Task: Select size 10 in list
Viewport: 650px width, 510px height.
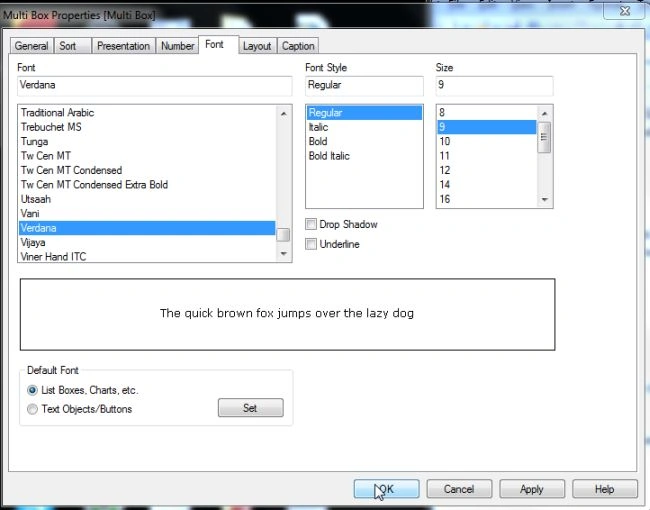Action: point(487,141)
